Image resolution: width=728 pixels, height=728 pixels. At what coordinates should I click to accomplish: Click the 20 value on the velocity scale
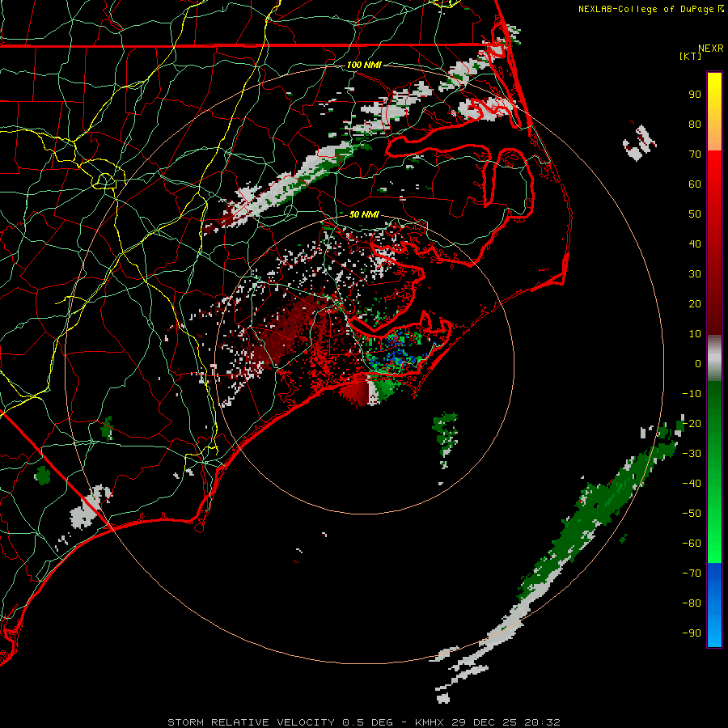[x=695, y=303]
